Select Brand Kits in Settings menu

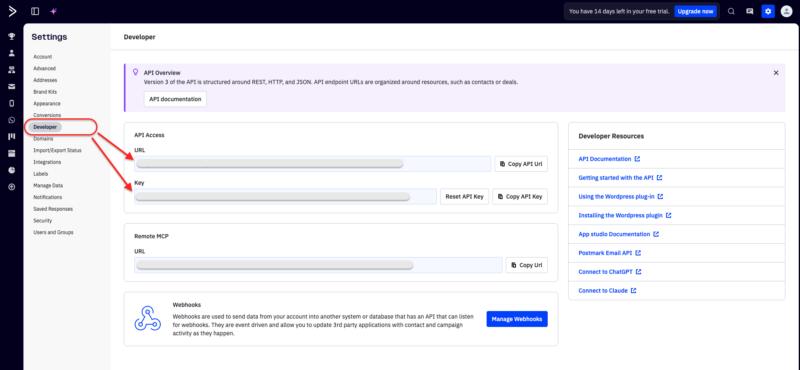(45, 92)
